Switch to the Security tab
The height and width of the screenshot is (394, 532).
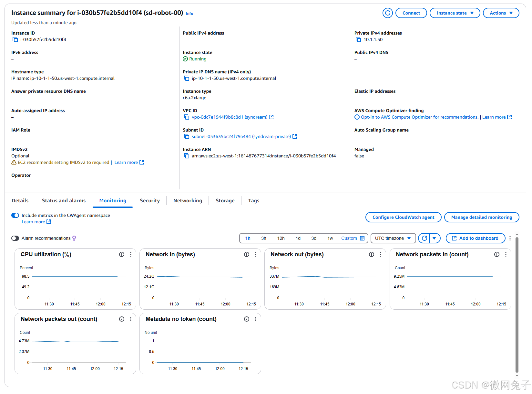point(149,201)
